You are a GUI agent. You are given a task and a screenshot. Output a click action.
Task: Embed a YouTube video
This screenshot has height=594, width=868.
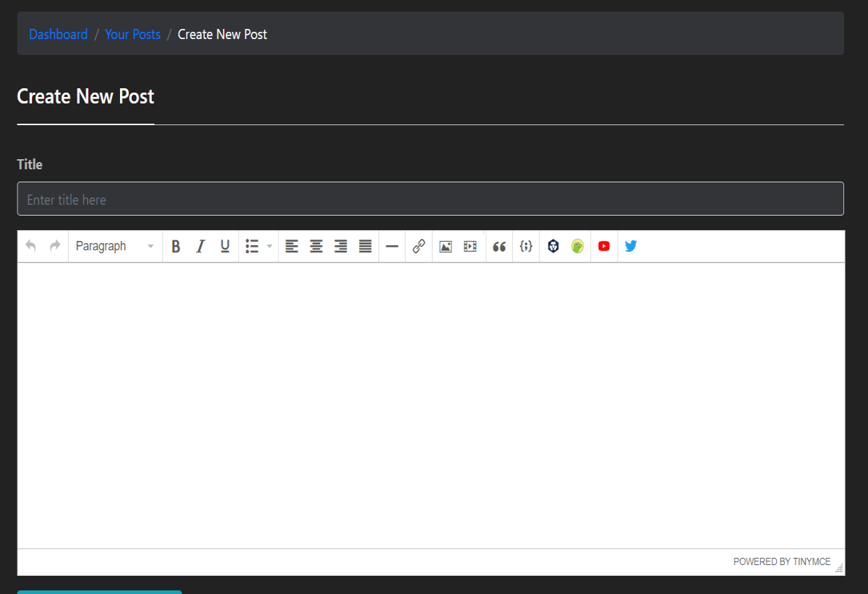604,246
